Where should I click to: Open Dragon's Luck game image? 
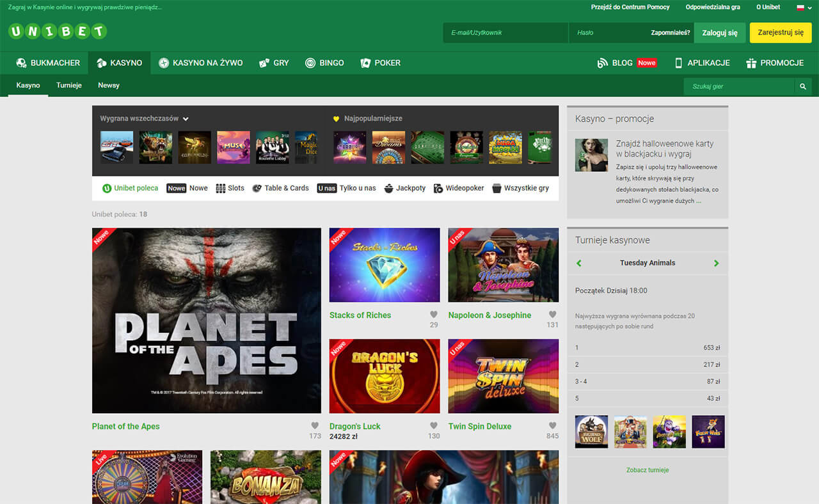pyautogui.click(x=385, y=376)
